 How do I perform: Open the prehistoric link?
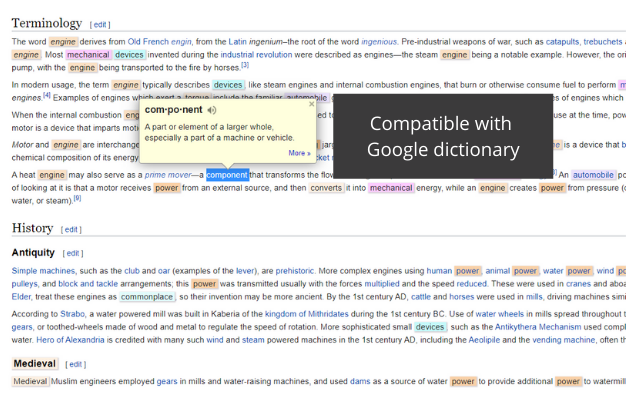tap(295, 271)
